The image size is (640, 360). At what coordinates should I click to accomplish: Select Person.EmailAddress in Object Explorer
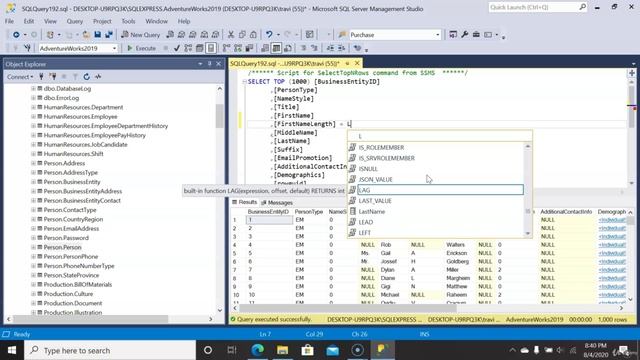(71, 229)
